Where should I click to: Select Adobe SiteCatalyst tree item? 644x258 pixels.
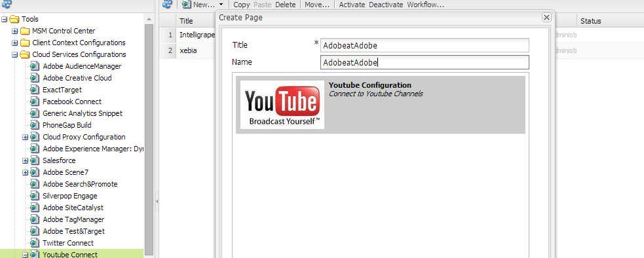point(73,208)
